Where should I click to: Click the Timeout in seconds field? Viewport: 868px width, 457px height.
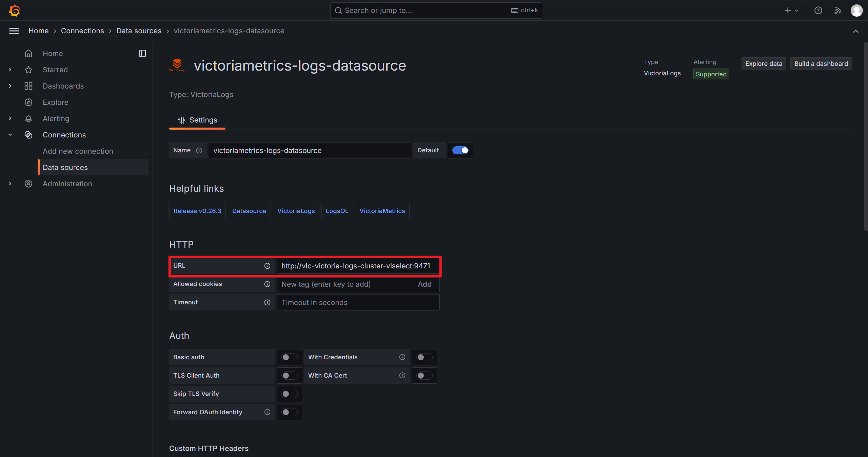[x=358, y=302]
